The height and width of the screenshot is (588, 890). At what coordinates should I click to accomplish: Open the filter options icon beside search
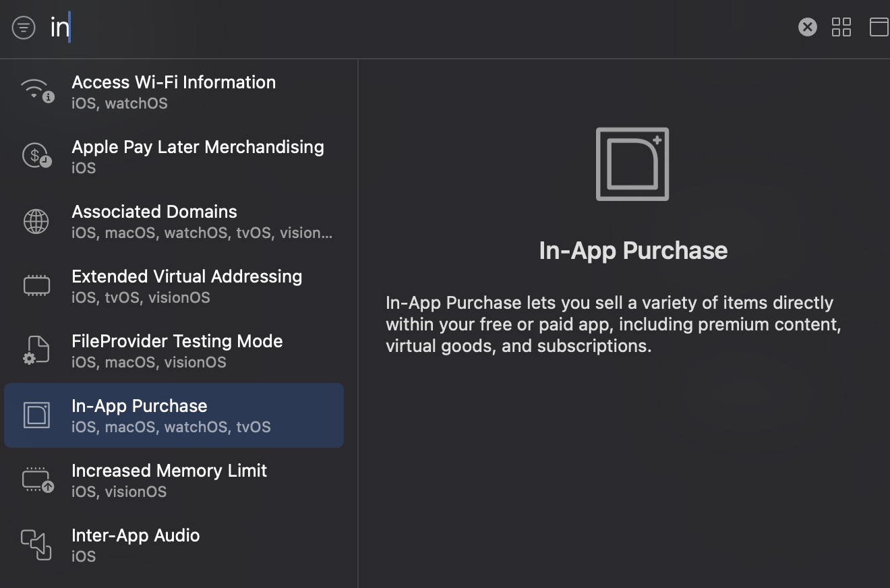[x=24, y=28]
